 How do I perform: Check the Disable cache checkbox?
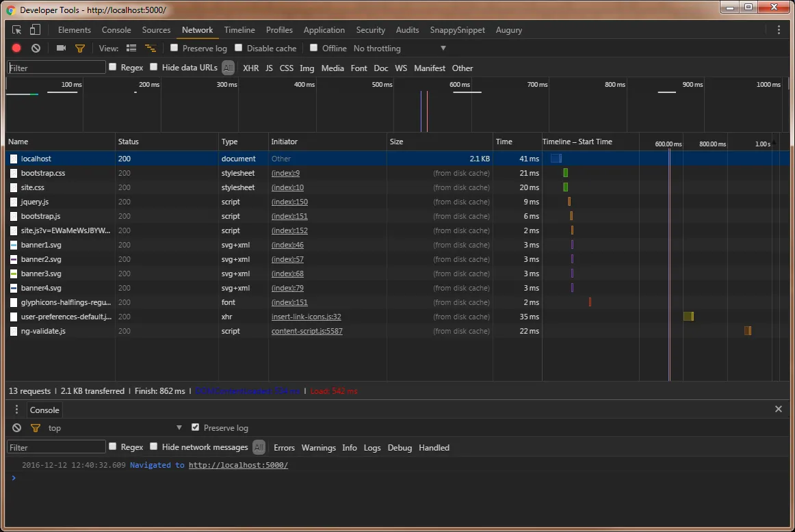pyautogui.click(x=239, y=48)
